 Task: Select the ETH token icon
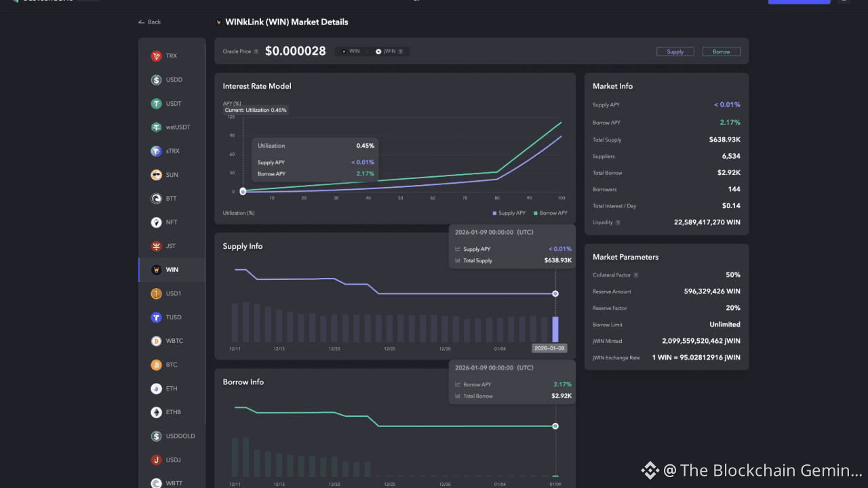point(156,388)
